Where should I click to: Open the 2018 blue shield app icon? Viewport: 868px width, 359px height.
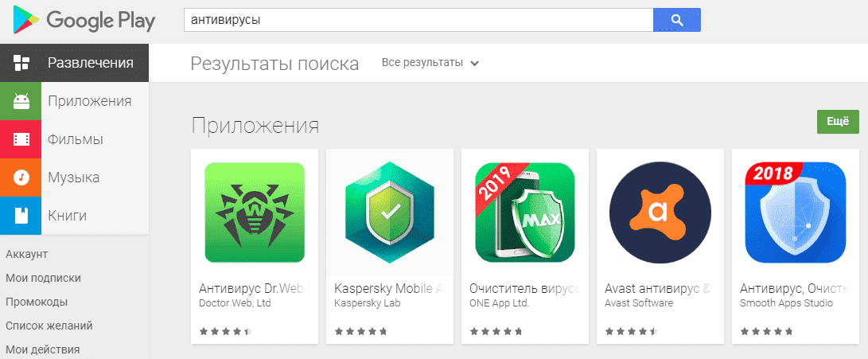(x=796, y=213)
